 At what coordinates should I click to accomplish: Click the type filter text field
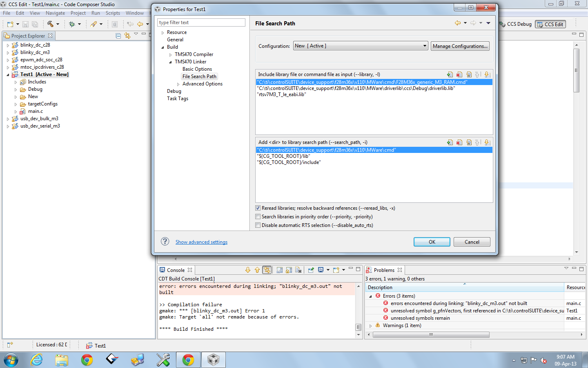201,22
